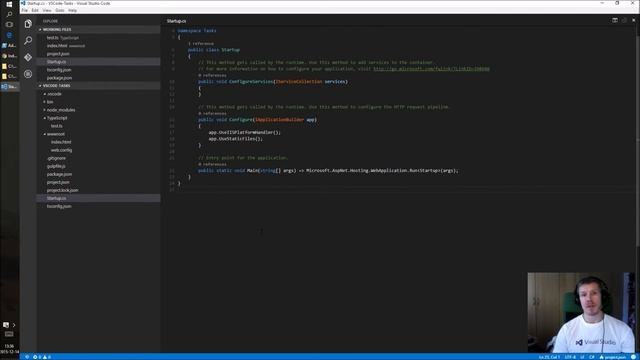Image resolution: width=640 pixels, height=360 pixels.
Task: Click the "0 references" code lens above Main
Action: [212, 164]
